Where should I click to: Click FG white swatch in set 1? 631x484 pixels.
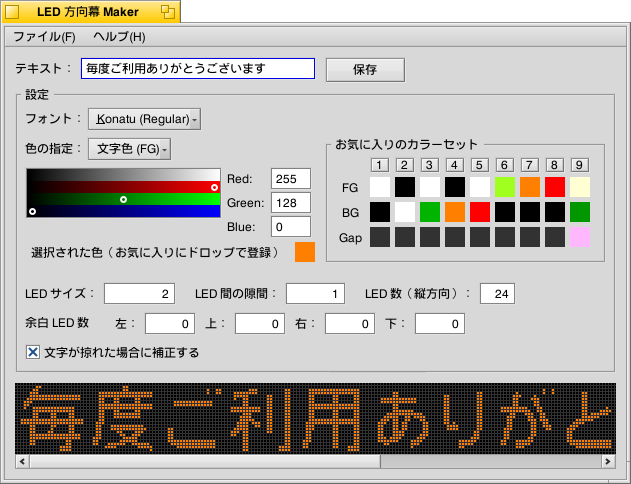pyautogui.click(x=380, y=187)
